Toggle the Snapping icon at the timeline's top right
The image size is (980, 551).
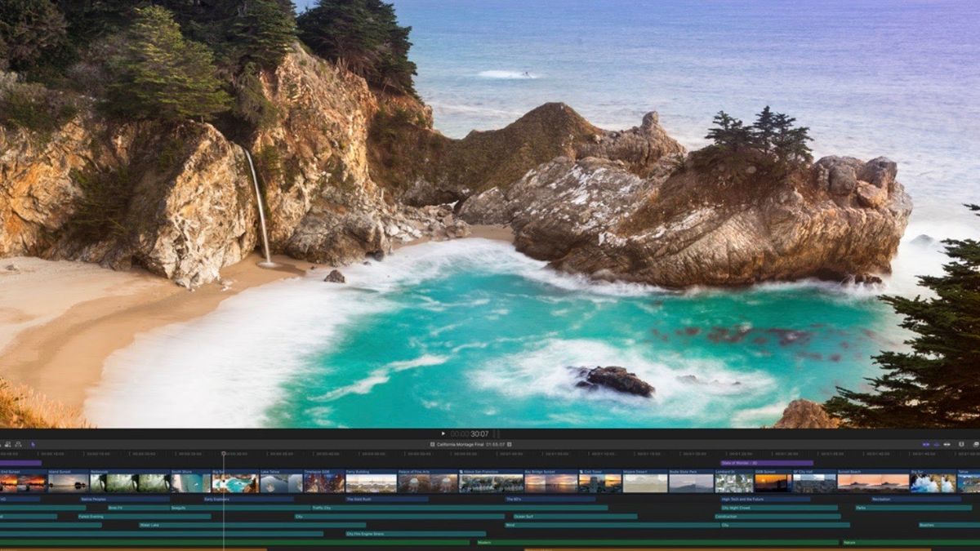pos(962,445)
